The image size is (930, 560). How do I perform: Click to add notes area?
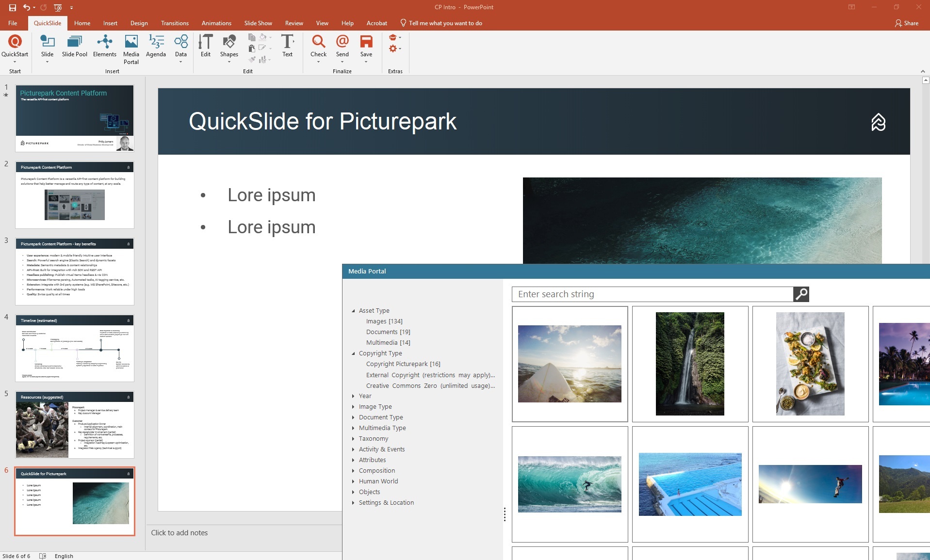click(x=179, y=532)
